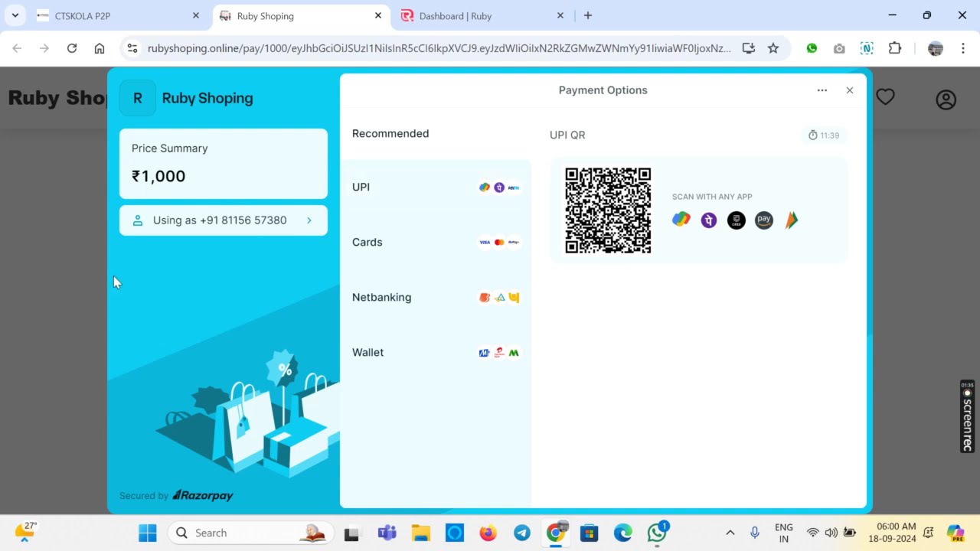This screenshot has width=980, height=551.
Task: Switch to the Dashboard | Ruby tab
Action: tap(483, 15)
